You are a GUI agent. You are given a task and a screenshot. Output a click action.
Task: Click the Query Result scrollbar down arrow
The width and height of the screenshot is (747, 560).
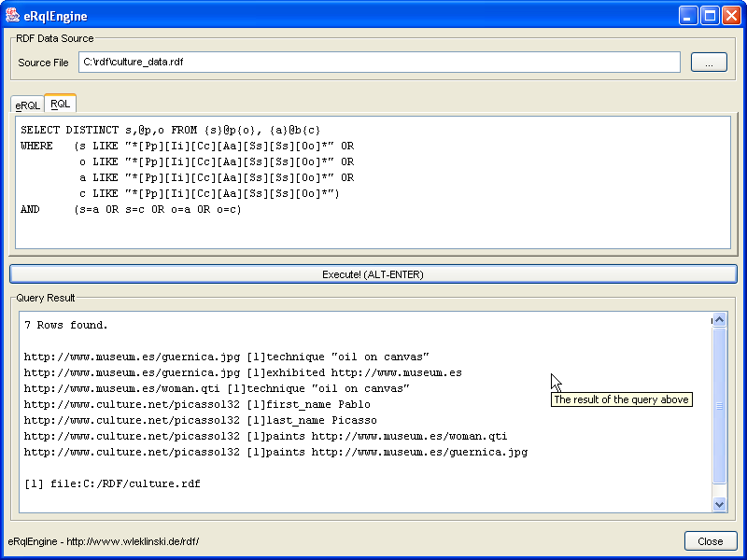tap(719, 504)
